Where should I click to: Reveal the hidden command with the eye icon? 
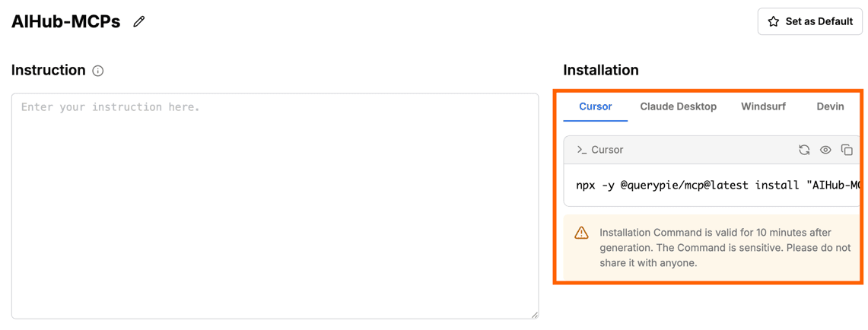[x=825, y=150]
